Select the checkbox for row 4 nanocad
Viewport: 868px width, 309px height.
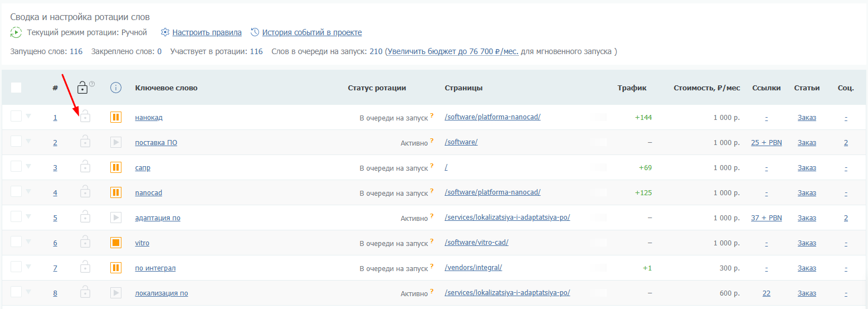(x=16, y=191)
